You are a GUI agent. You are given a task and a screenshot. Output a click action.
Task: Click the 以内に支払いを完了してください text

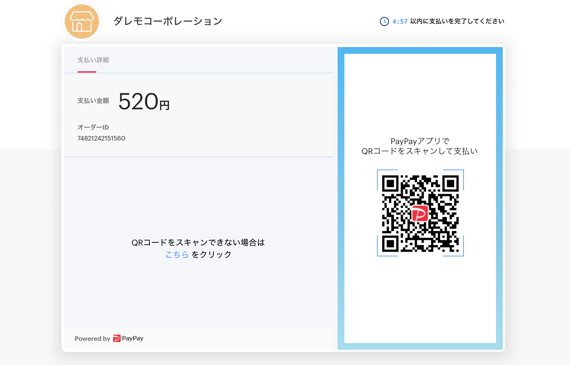[457, 21]
